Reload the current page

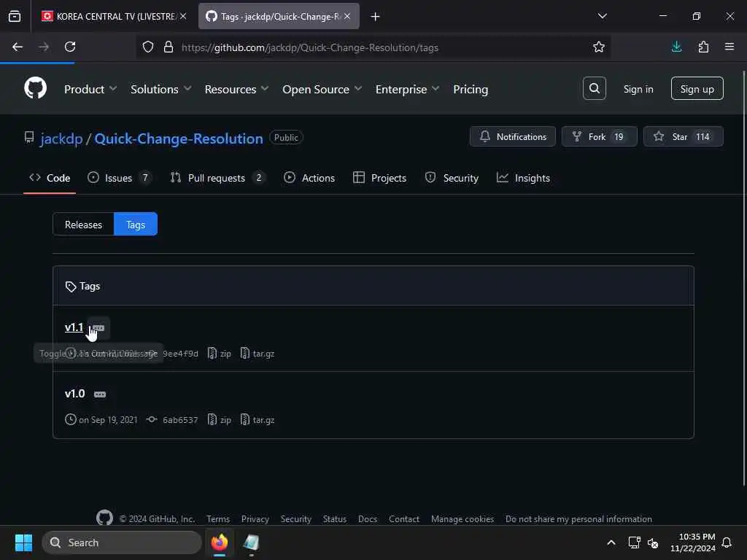(x=70, y=47)
